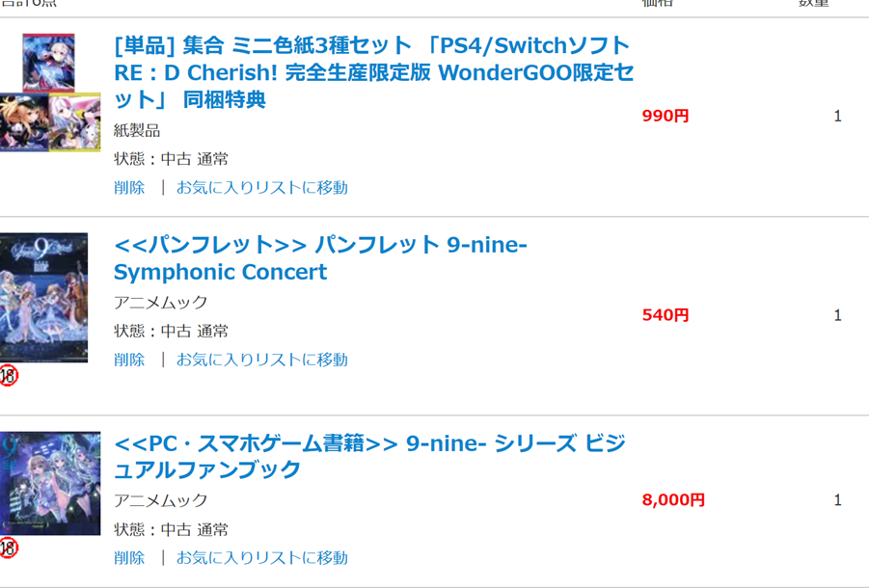This screenshot has height=588, width=869.
Task: Delete the Symphonic Concert pamphlet with 削除
Action: pyautogui.click(x=129, y=360)
